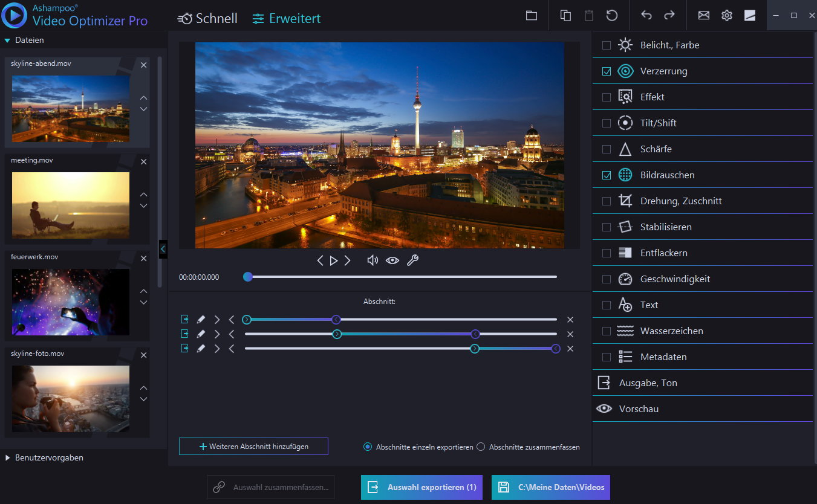Select Abschnitte zusammenfassen radio button
Image resolution: width=817 pixels, height=504 pixels.
(x=481, y=447)
